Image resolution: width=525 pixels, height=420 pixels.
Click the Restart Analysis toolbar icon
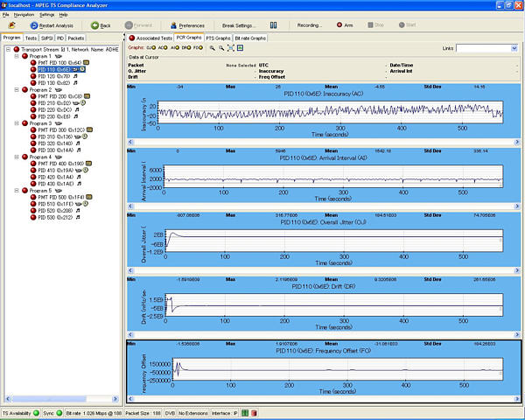coord(35,25)
